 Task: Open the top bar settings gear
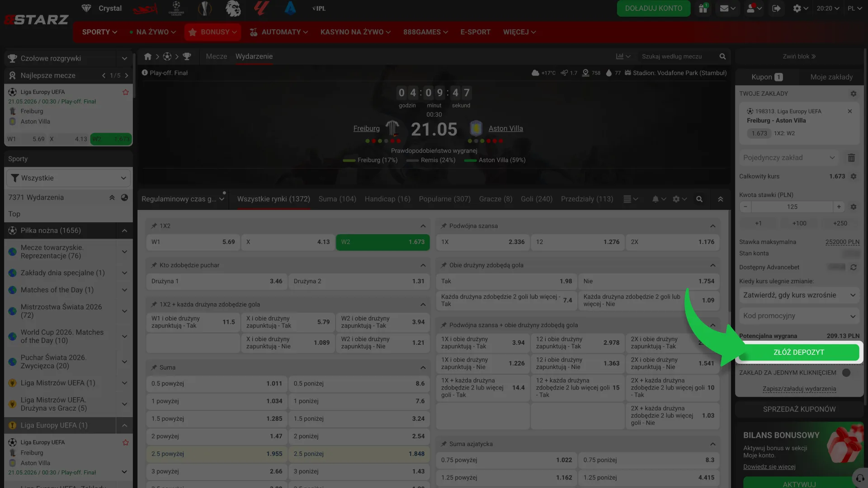click(797, 8)
